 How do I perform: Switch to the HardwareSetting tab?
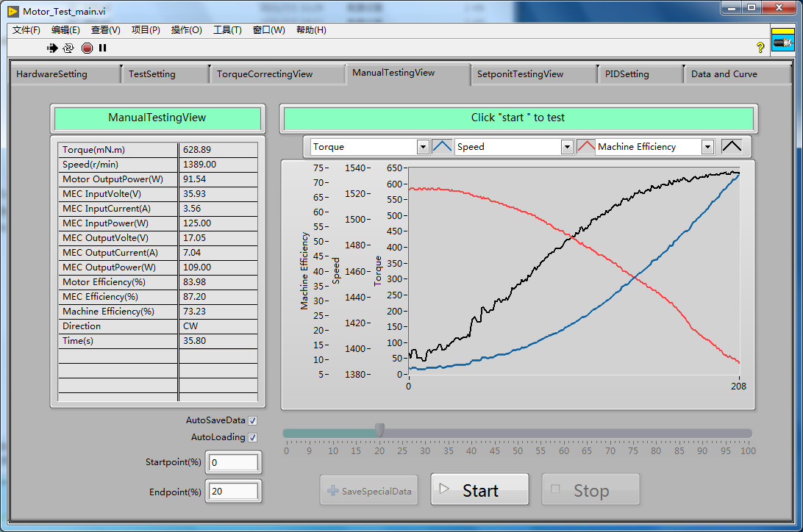65,74
